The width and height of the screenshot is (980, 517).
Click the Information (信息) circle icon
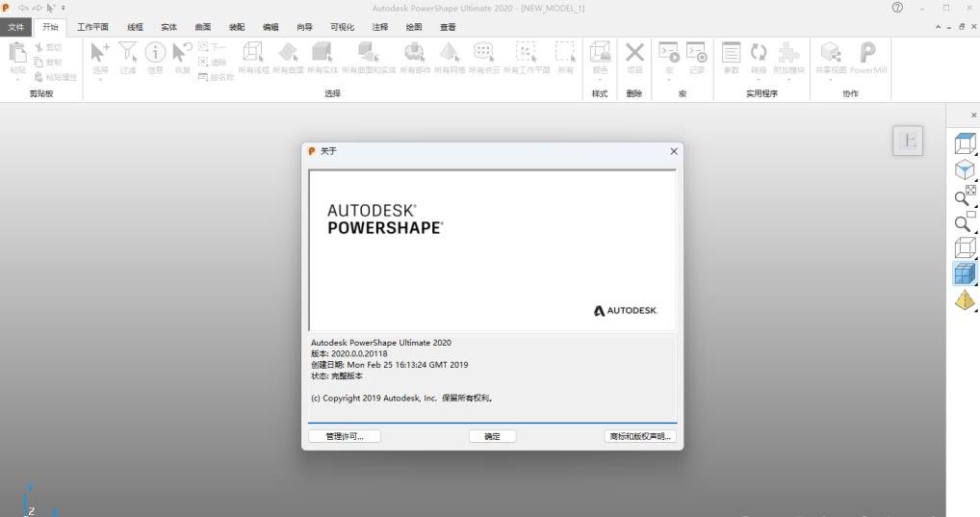point(155,53)
